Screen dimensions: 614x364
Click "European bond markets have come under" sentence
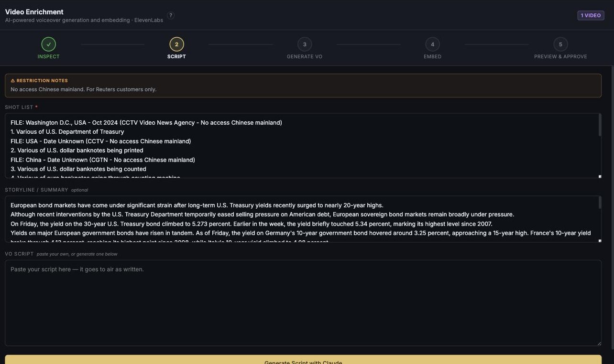coord(197,205)
